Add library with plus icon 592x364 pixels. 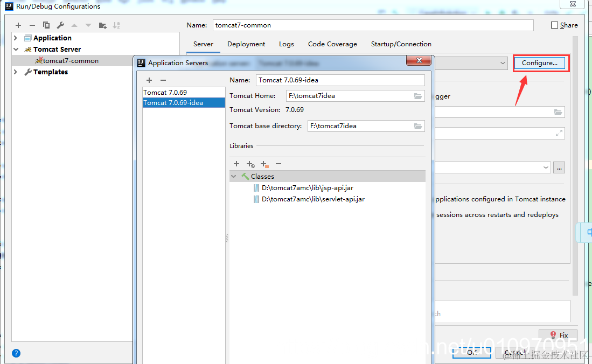pyautogui.click(x=236, y=164)
